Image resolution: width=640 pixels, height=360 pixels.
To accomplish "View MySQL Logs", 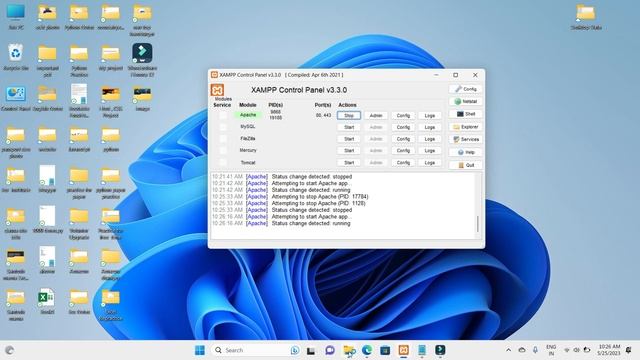I will pos(430,127).
